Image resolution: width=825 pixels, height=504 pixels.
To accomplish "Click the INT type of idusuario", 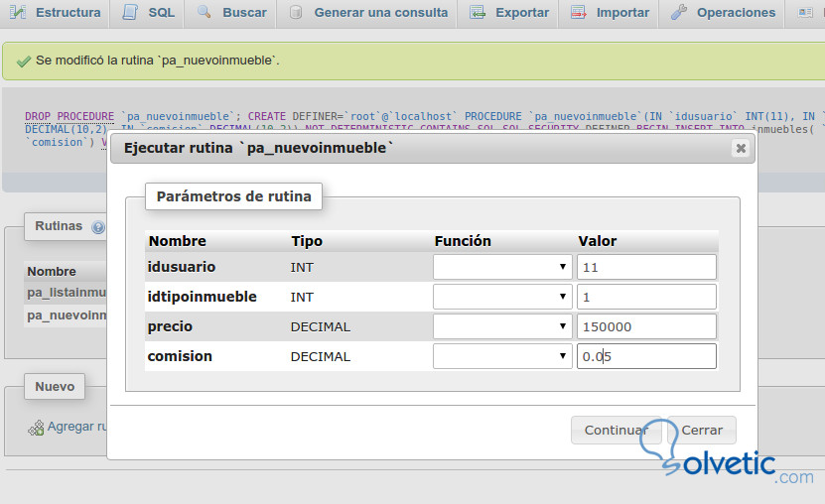I will coord(302,268).
